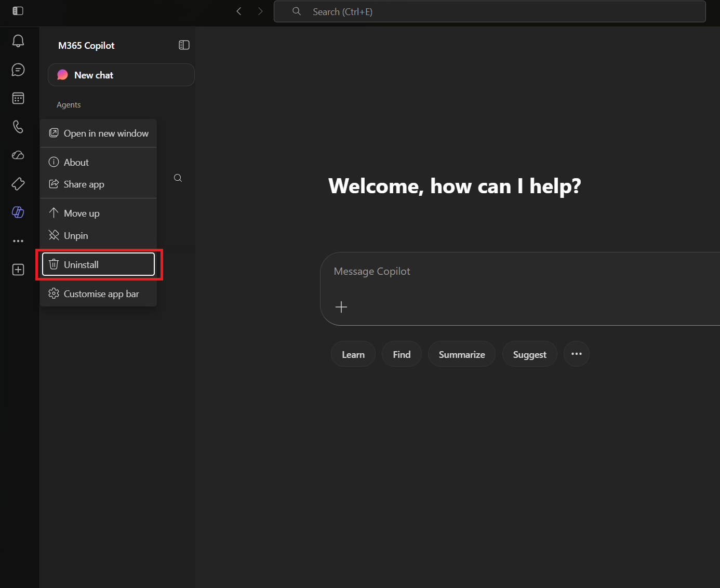
Task: Click the M365 Copilot panel title
Action: 86,46
